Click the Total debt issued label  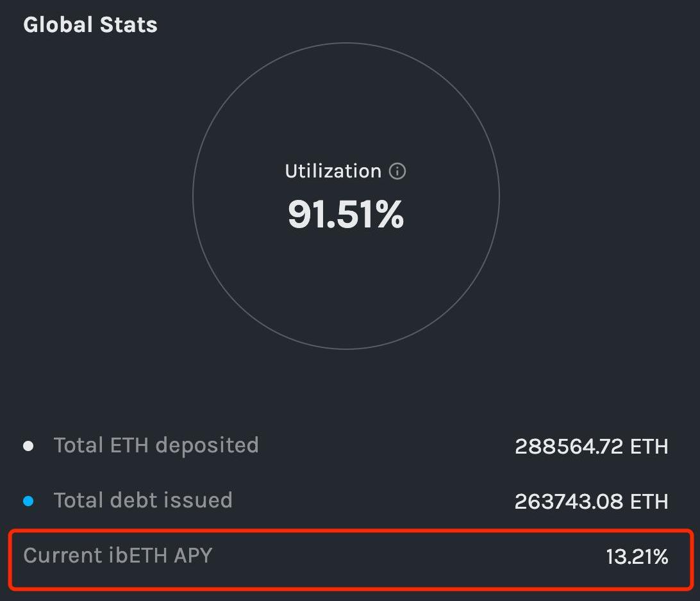143,500
